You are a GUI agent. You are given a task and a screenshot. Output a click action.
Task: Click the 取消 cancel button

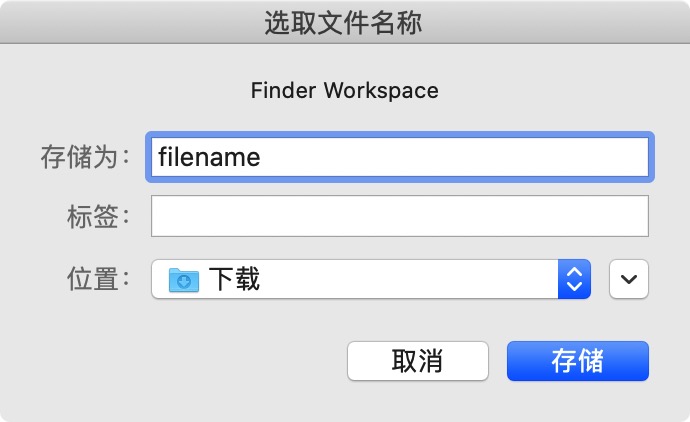(x=417, y=361)
